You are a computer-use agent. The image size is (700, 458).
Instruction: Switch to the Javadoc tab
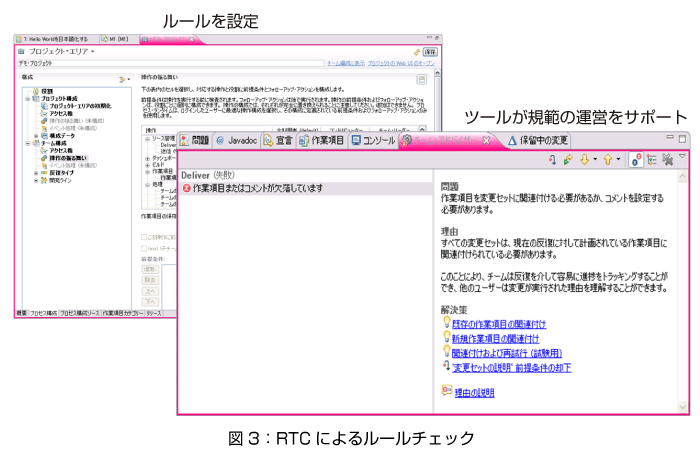click(x=236, y=141)
